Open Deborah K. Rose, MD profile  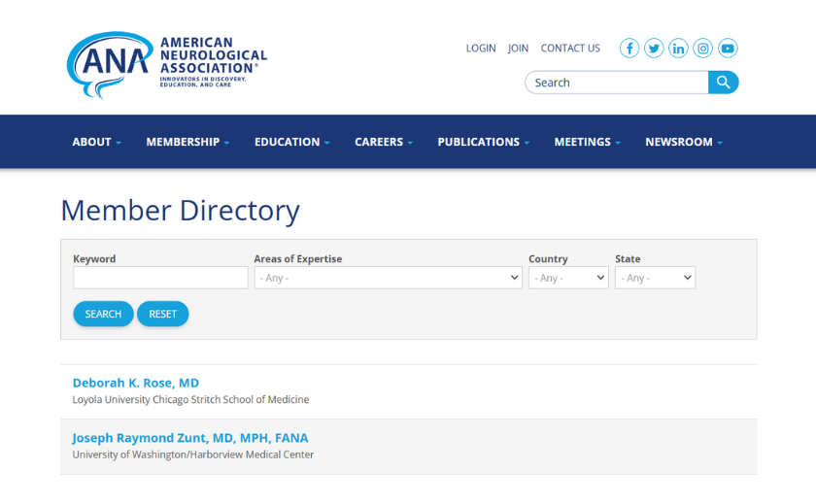tap(136, 383)
